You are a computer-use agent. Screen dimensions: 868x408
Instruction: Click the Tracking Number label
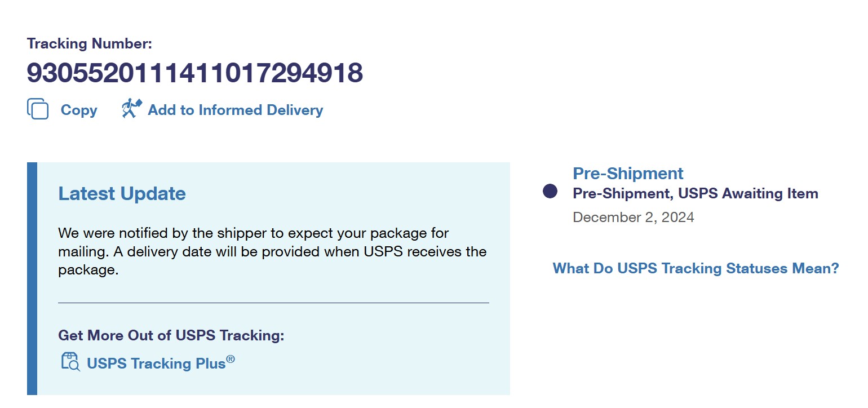90,43
